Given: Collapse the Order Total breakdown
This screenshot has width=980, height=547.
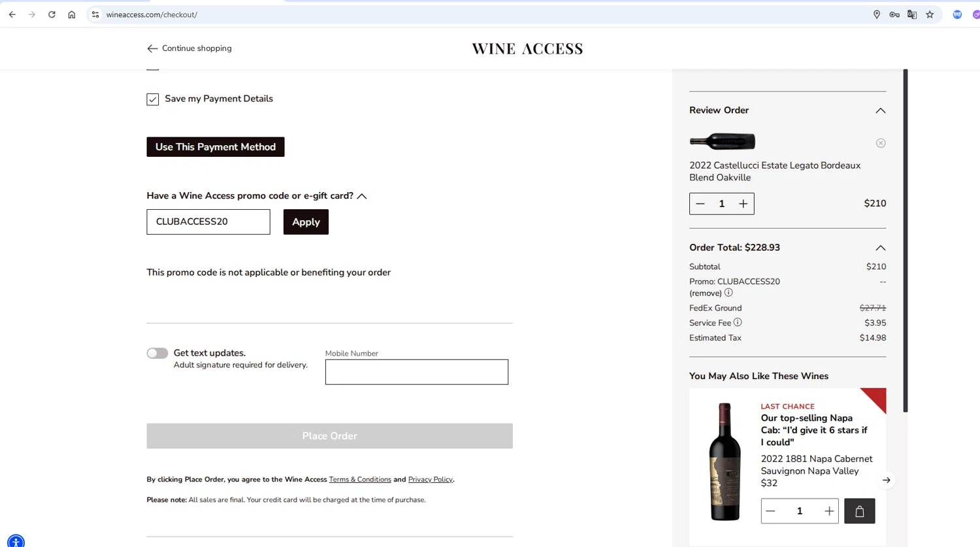Looking at the screenshot, I should click(880, 248).
